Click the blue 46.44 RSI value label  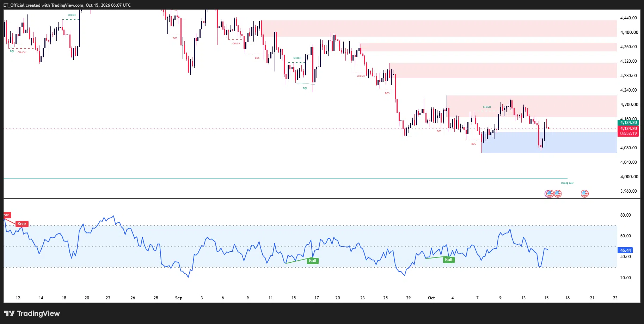pos(625,250)
